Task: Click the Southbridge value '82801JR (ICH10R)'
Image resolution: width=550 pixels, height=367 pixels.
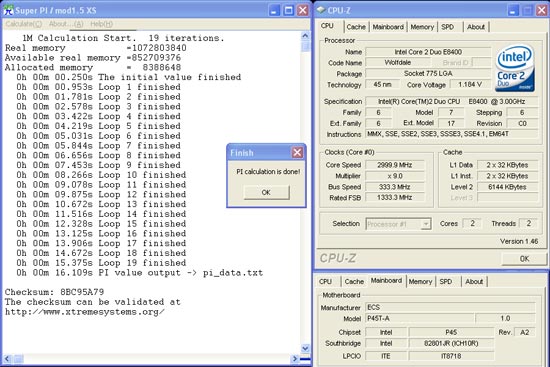Action: 451,343
